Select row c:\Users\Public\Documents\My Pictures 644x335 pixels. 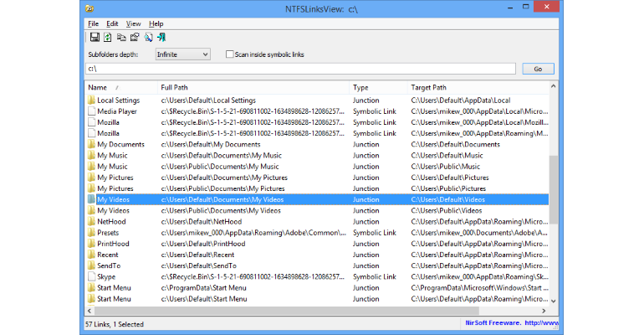pyautogui.click(x=317, y=188)
